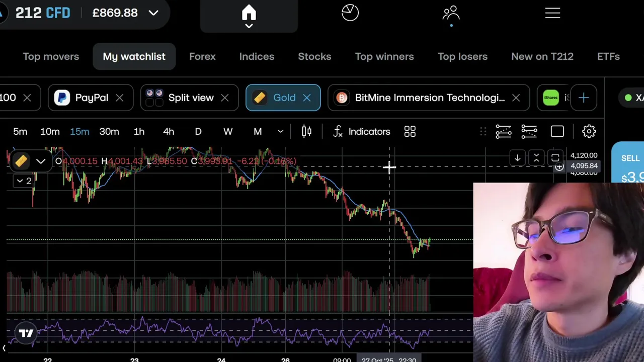Open the community people icon

coord(451,13)
